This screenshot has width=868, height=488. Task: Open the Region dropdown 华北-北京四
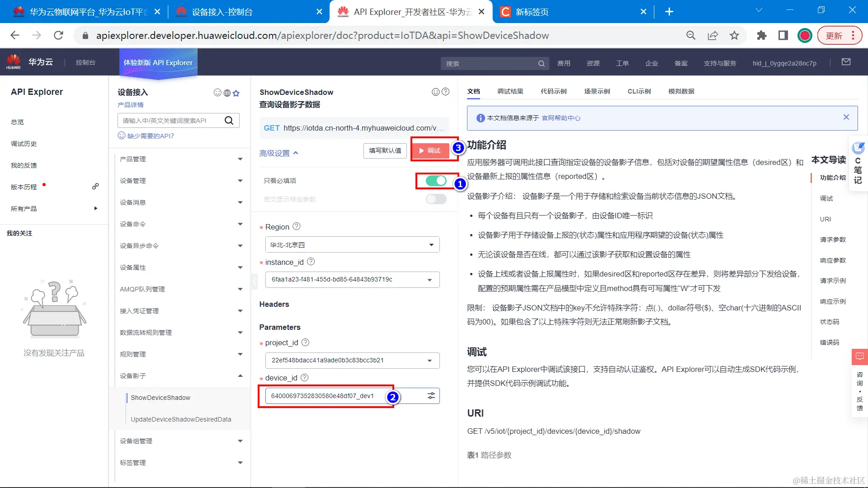(x=353, y=244)
